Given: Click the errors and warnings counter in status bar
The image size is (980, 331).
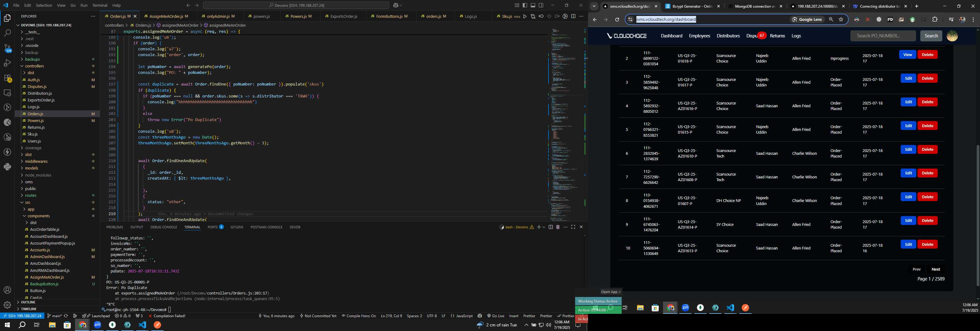Looking at the screenshot, I should point(123,316).
